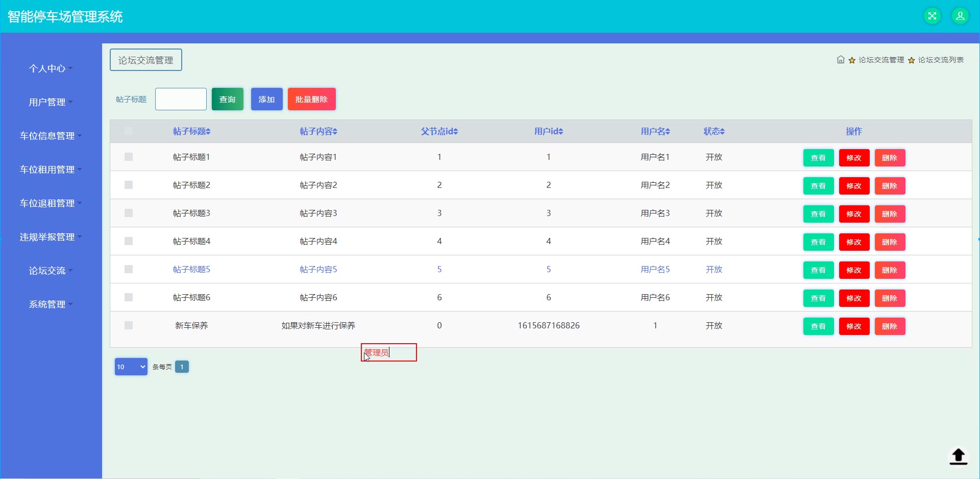Click the 智能停车场管理系统 header title

[65, 16]
